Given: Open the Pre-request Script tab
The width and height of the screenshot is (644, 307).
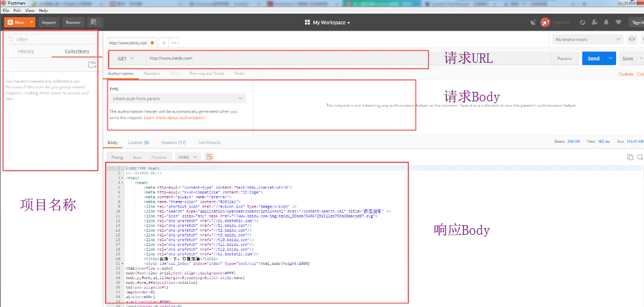Looking at the screenshot, I should point(207,73).
